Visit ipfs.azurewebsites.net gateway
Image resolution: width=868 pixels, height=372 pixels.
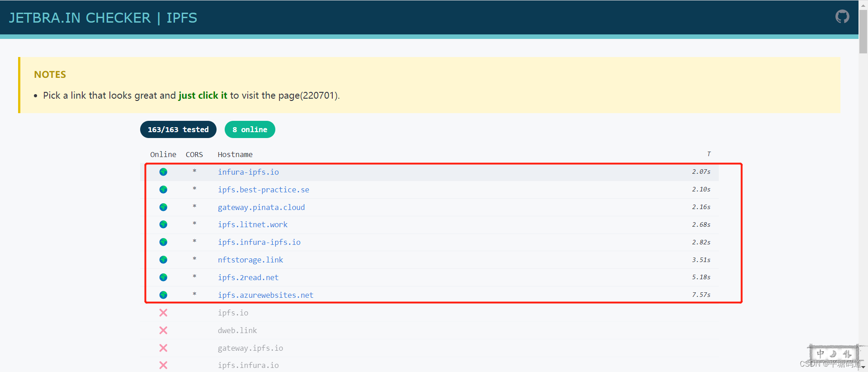(x=265, y=295)
